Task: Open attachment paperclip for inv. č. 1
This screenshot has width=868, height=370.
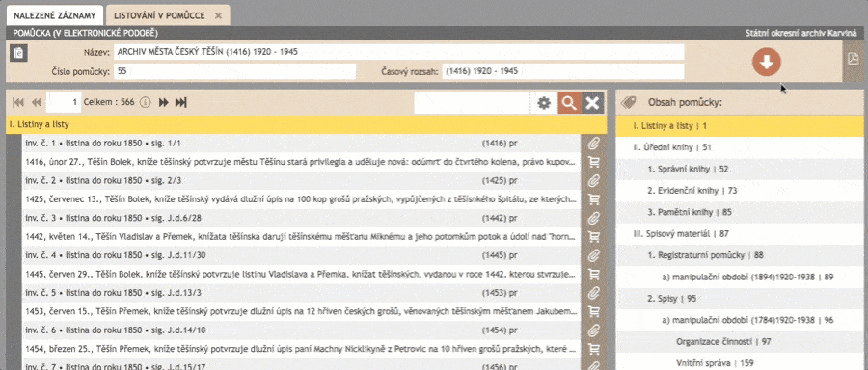Action: point(594,144)
